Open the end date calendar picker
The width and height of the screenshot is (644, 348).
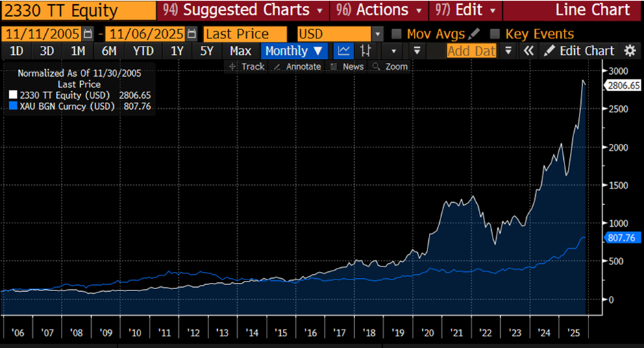pos(192,34)
